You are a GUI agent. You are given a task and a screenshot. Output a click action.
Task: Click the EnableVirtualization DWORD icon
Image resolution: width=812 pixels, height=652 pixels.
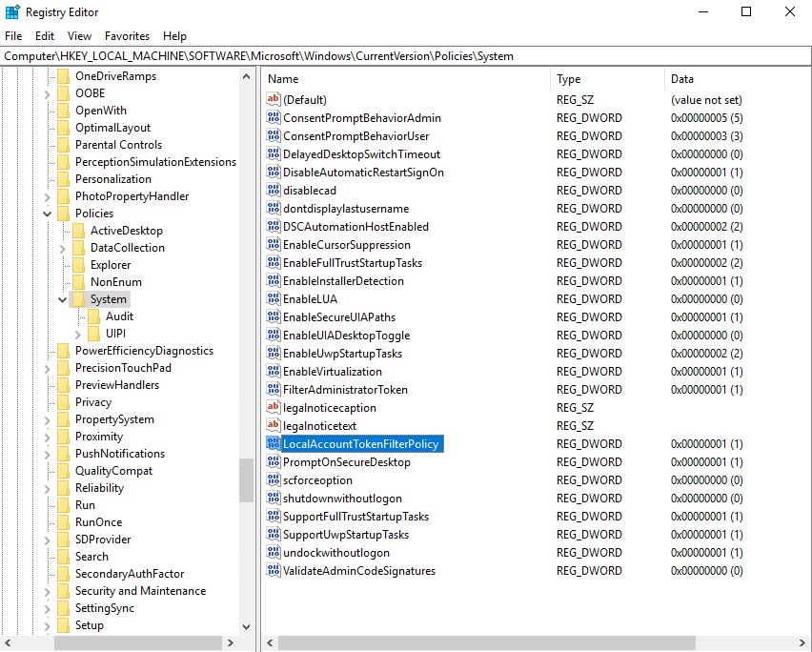pos(273,372)
